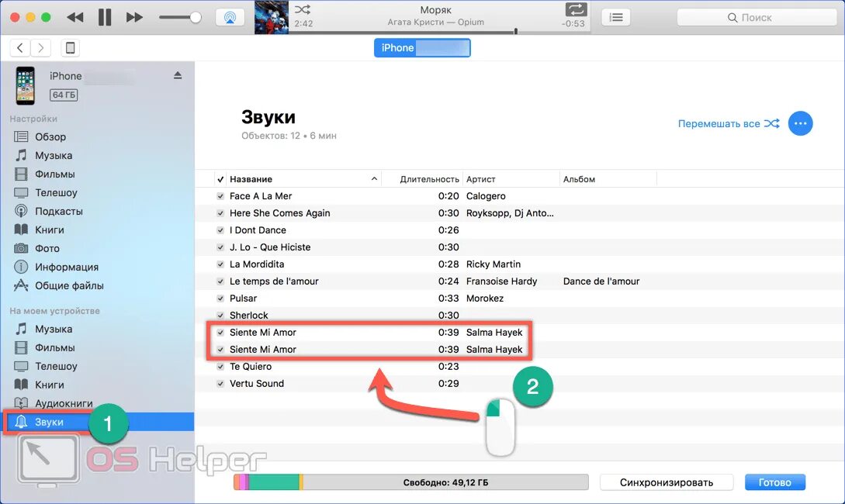Open Подкасты in sidebar
845x504 pixels.
[59, 211]
